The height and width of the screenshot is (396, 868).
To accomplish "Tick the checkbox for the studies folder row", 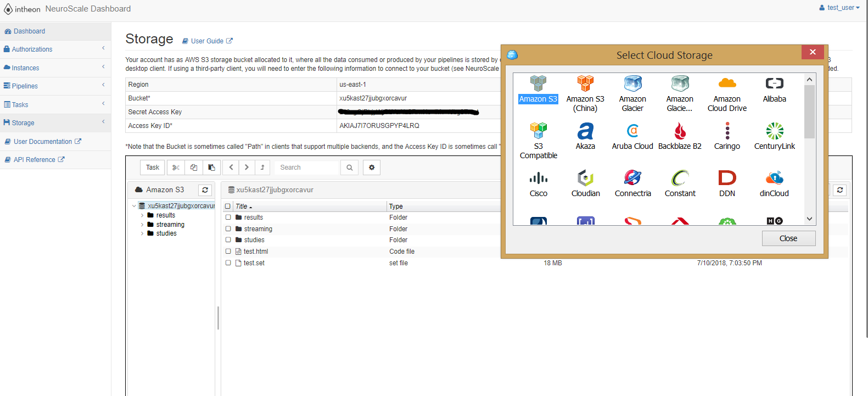I will pyautogui.click(x=228, y=240).
